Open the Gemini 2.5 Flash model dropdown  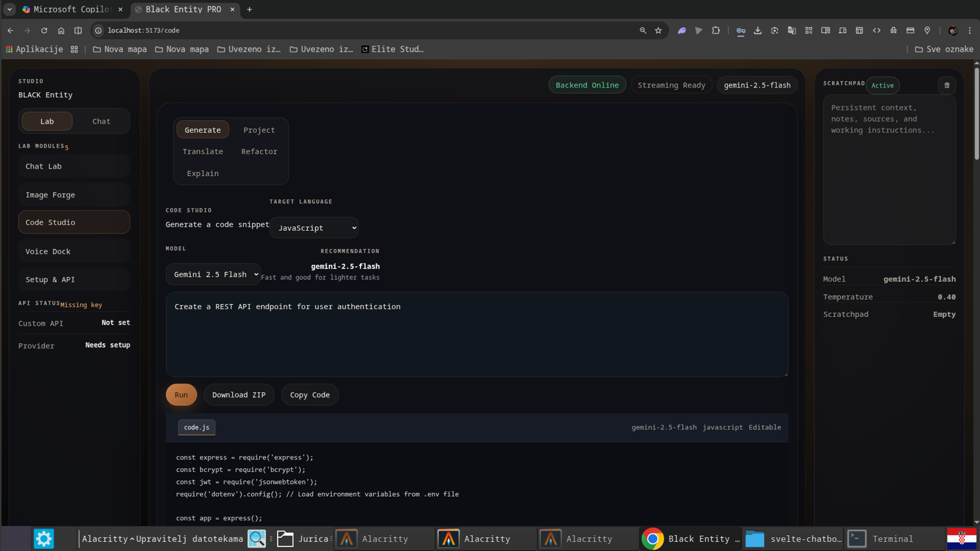[213, 274]
